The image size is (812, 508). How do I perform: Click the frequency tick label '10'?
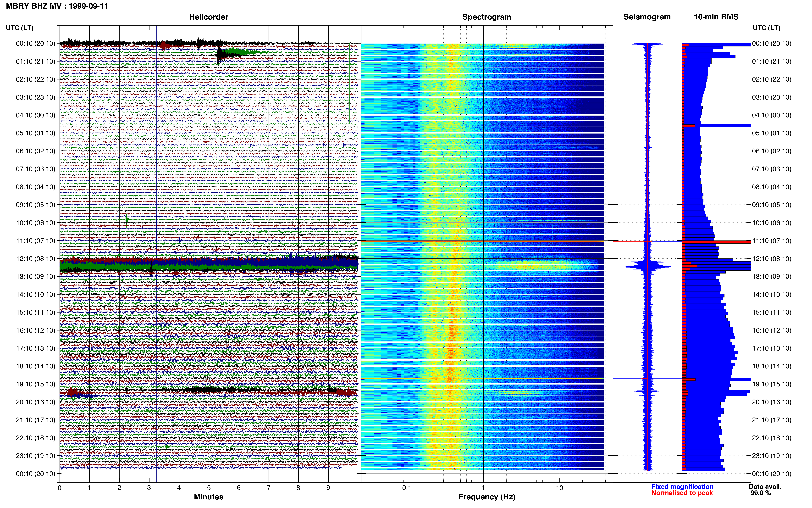pos(559,488)
